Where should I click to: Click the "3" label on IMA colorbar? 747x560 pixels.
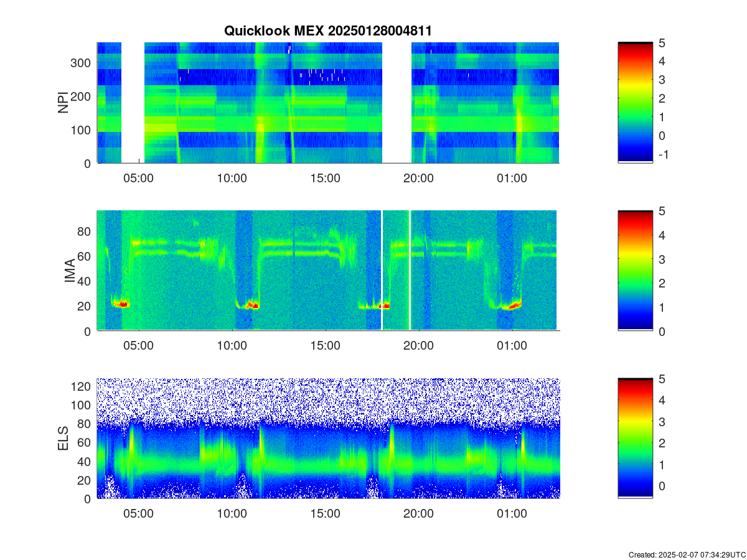pyautogui.click(x=661, y=259)
